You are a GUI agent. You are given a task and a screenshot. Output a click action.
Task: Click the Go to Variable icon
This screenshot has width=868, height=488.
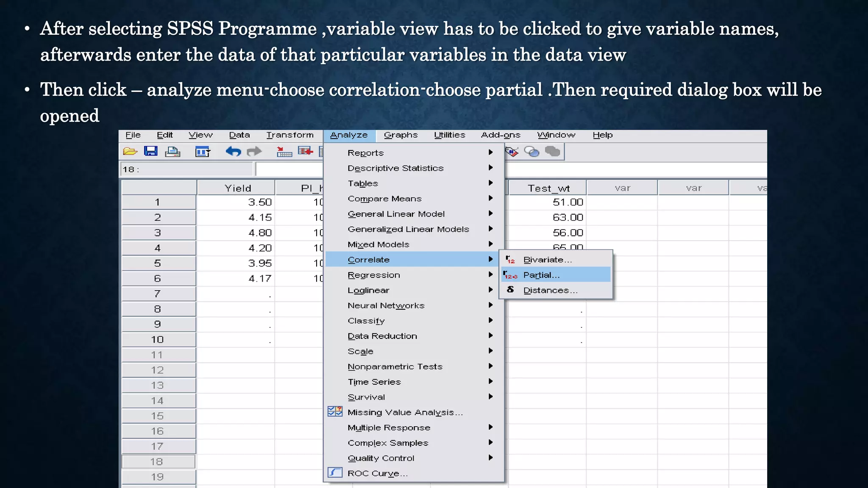(x=305, y=151)
